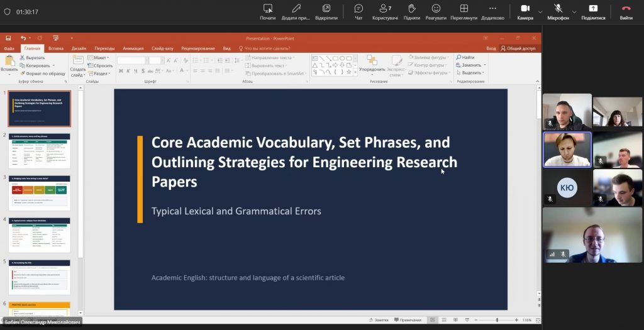Open the Teams meeting chat

coord(358,12)
